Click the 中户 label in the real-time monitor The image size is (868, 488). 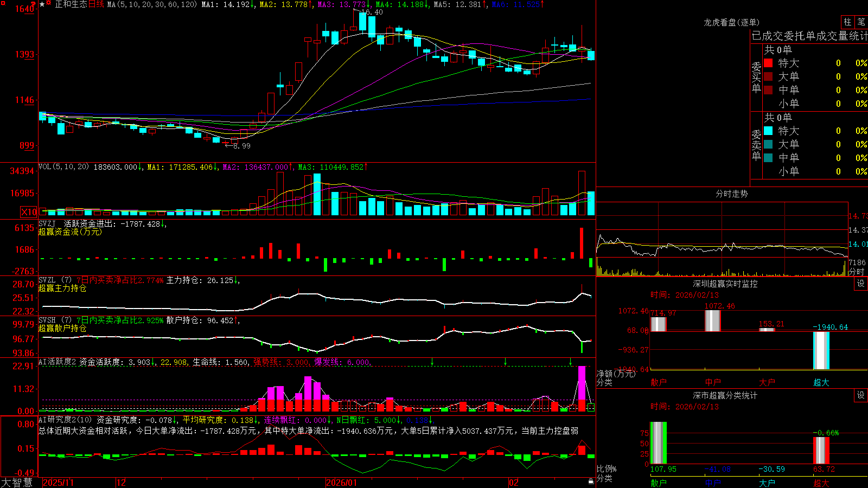point(713,382)
